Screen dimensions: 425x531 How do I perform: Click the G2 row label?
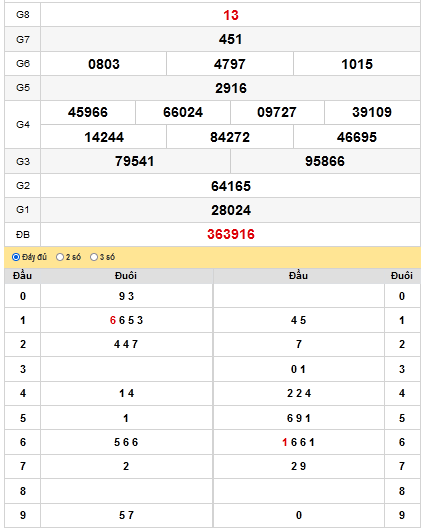[x=23, y=185]
